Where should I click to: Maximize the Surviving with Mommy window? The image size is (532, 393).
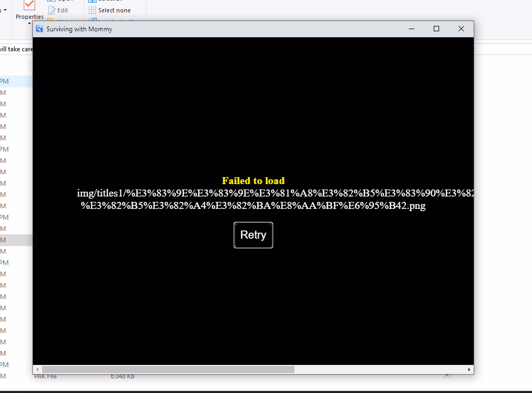436,29
